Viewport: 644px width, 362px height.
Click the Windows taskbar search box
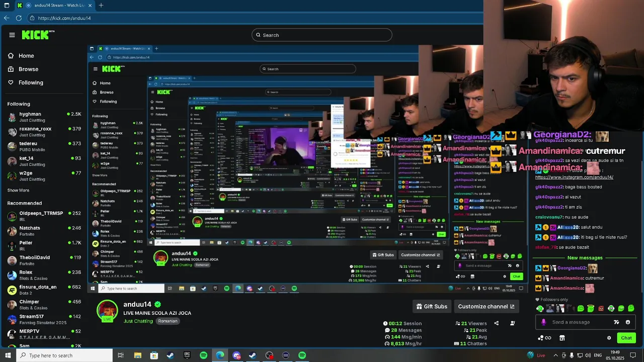pyautogui.click(x=65, y=355)
